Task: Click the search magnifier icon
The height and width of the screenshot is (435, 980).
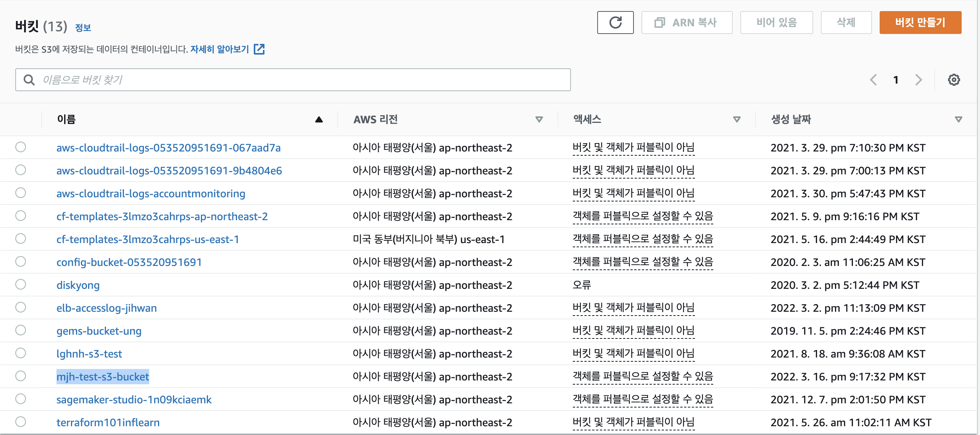Action: pyautogui.click(x=29, y=80)
